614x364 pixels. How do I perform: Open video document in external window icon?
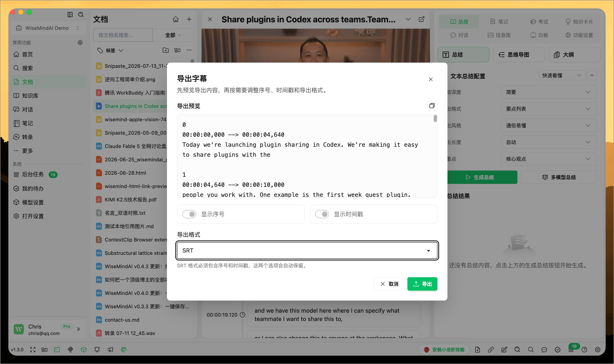click(422, 19)
